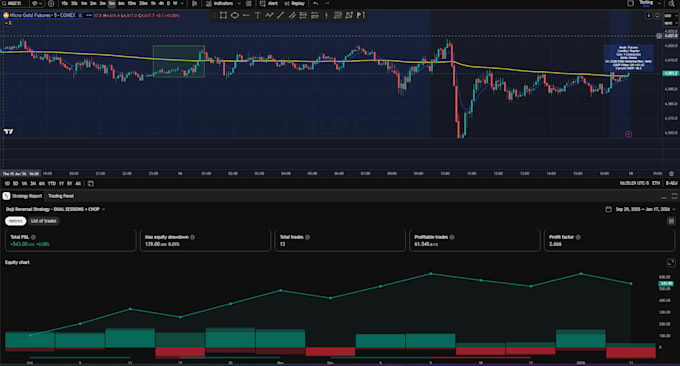Select the List of trades pill
Viewport: 680px width, 366px height.
(44, 221)
